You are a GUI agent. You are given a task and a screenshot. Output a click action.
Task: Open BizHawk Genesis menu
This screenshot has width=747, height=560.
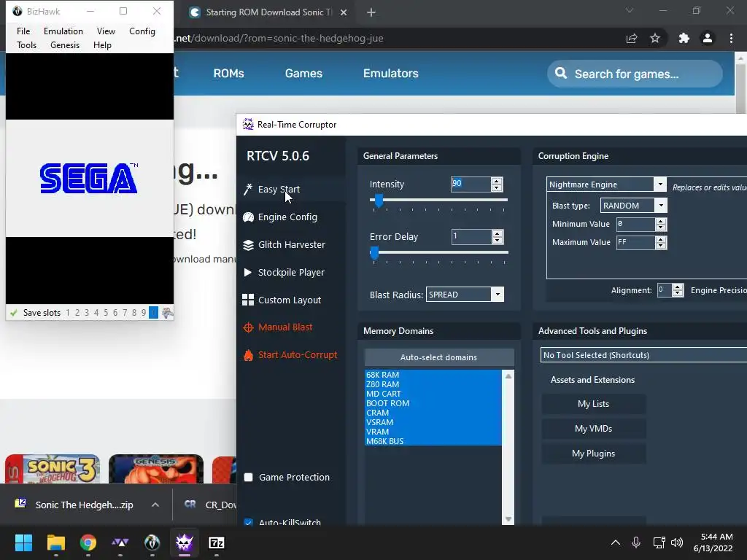click(65, 44)
